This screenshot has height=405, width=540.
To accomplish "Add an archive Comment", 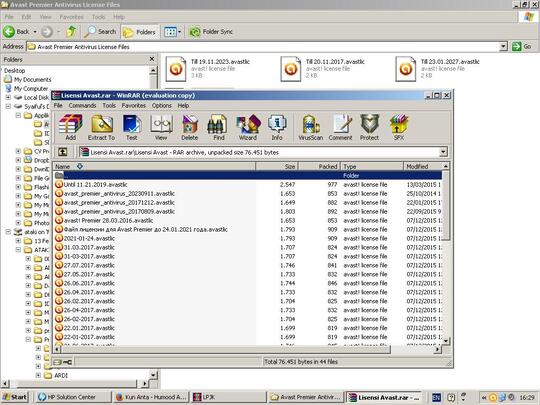I will (x=340, y=127).
